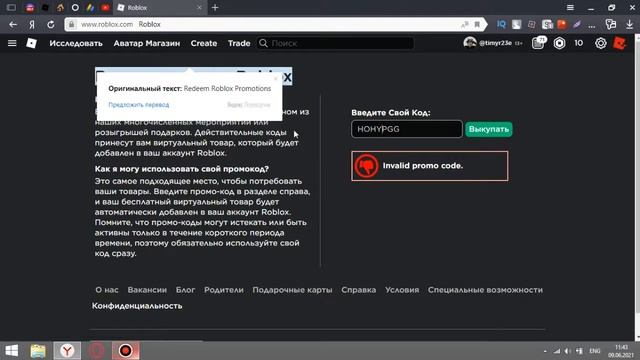Open the Справка footer link
The height and width of the screenshot is (360, 640).
(358, 290)
